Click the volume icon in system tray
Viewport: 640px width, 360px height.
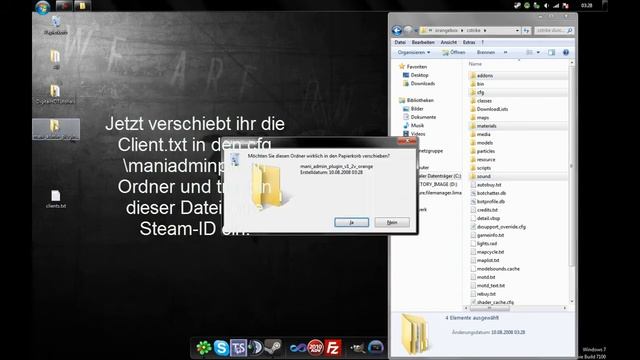tap(546, 5)
